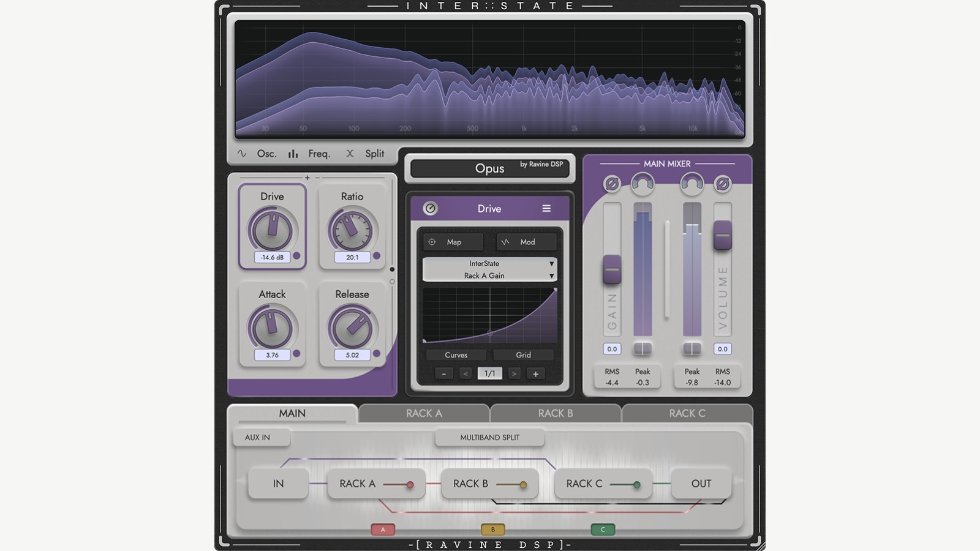This screenshot has height=551, width=980.
Task: Switch the analyzer to Split view
Action: tap(366, 154)
